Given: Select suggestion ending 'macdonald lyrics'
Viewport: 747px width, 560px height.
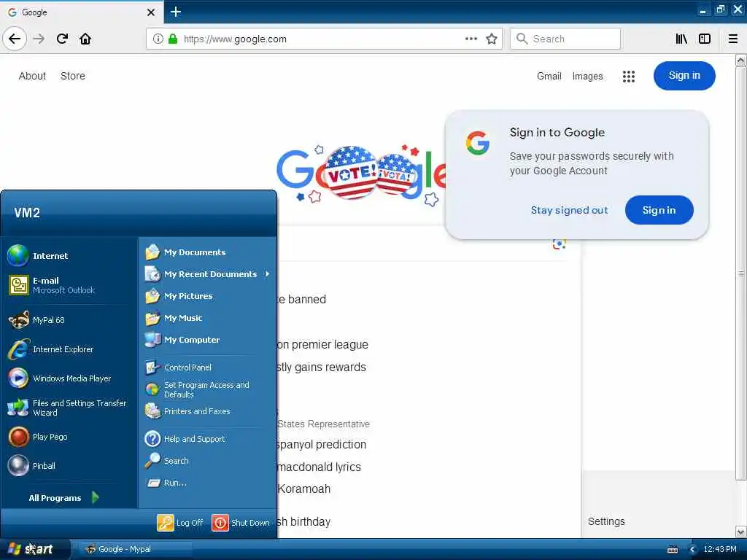Looking at the screenshot, I should pyautogui.click(x=320, y=467).
